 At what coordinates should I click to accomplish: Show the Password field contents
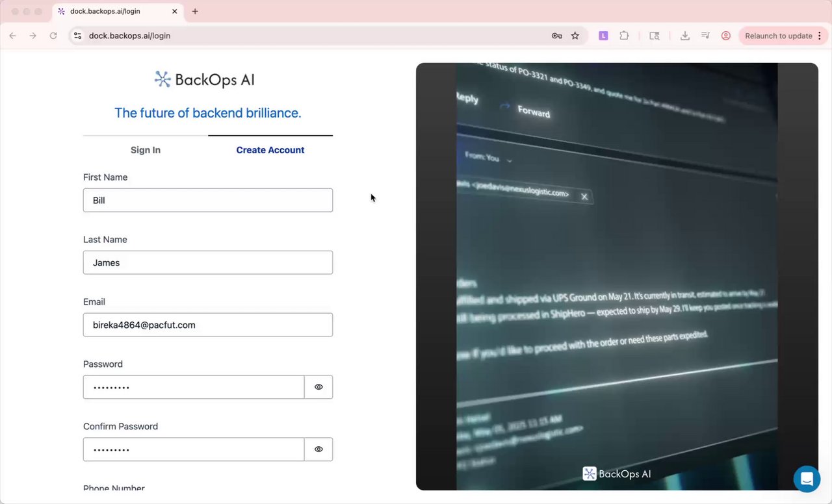318,387
